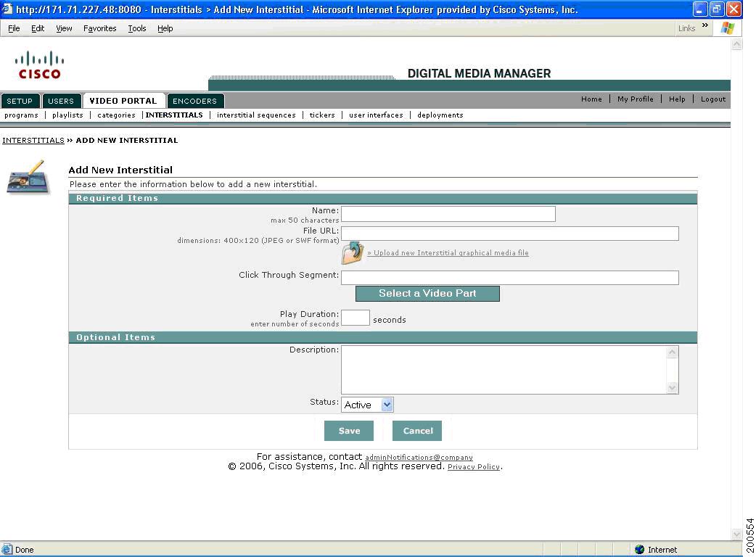Switch to the SETUP tab
Viewport: 756px width, 557px height.
[x=20, y=101]
